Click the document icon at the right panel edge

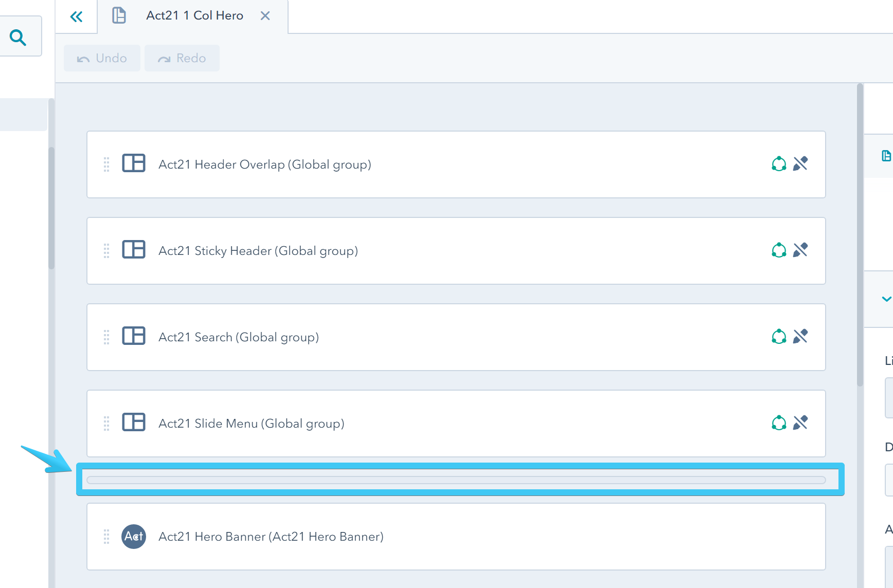[886, 155]
